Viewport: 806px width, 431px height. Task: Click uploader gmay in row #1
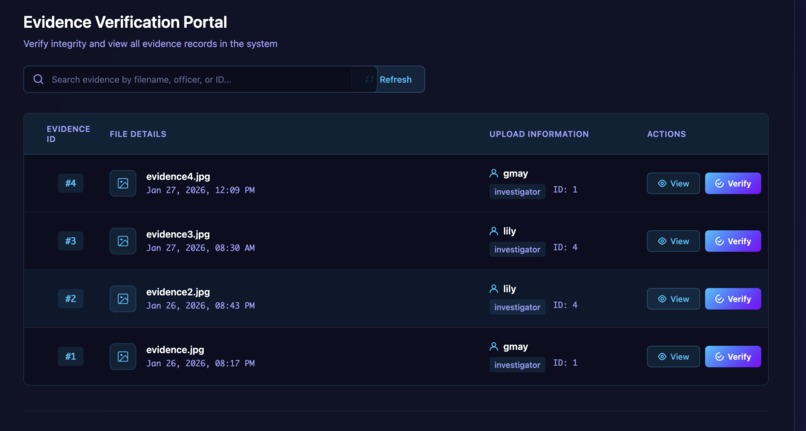pos(515,347)
